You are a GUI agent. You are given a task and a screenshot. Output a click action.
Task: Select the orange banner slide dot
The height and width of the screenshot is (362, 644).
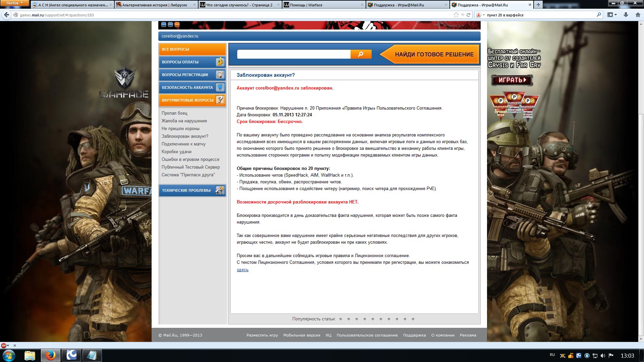(x=177, y=24)
